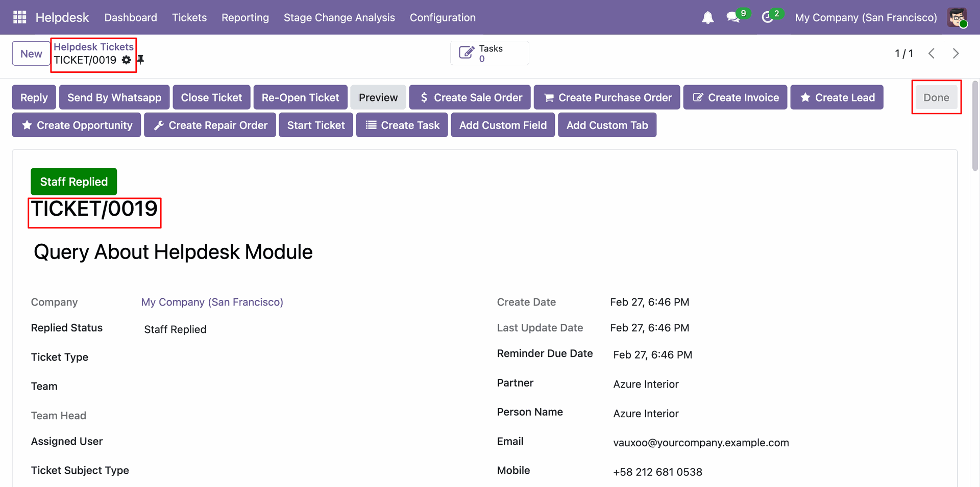The image size is (980, 487).
Task: Go to next record using right chevron
Action: pyautogui.click(x=955, y=54)
